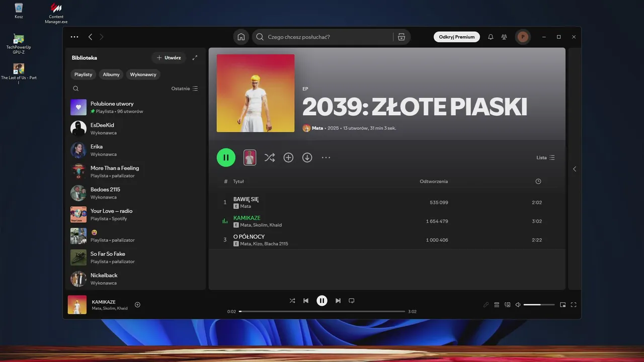Filter library by Playlisty
Image resolution: width=644 pixels, height=362 pixels.
[84, 74]
